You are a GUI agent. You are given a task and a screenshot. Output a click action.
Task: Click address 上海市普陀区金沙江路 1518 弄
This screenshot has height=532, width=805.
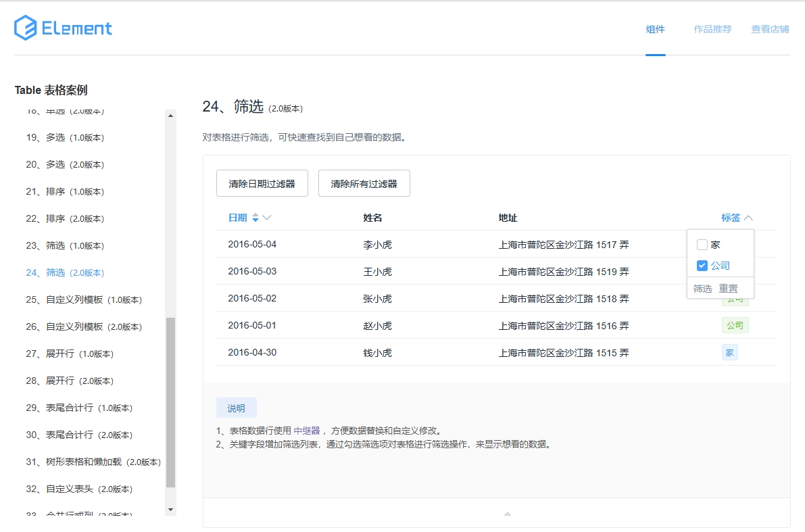click(564, 299)
